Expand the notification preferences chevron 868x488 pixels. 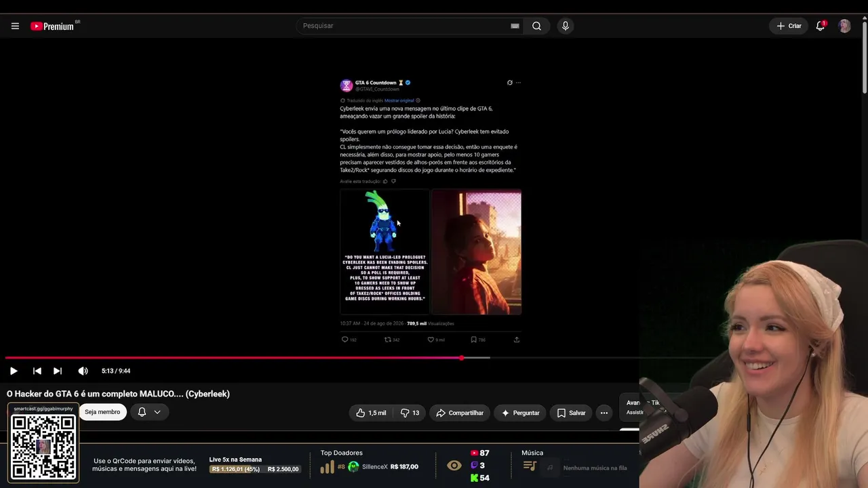pos(157,412)
